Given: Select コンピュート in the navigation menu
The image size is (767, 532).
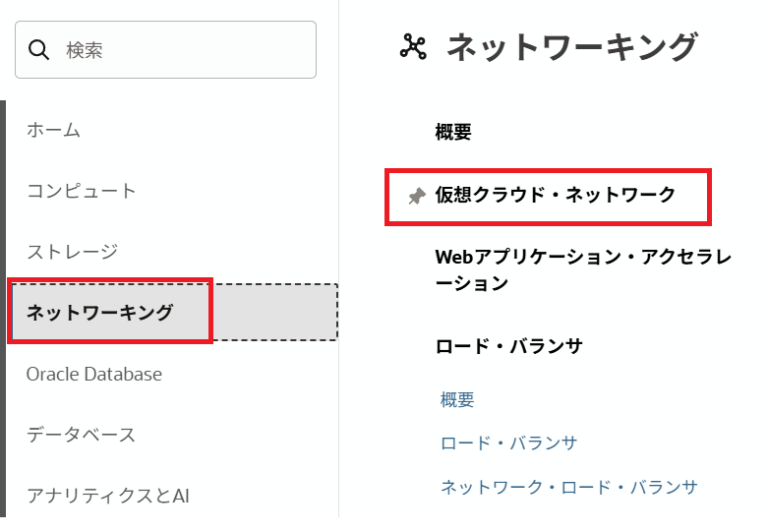Looking at the screenshot, I should (x=82, y=191).
